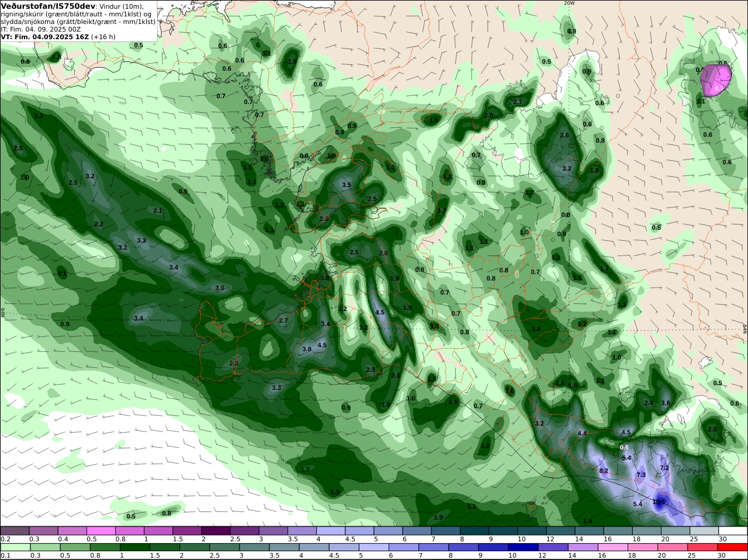The height and width of the screenshot is (560, 748).
Task: Click the magenta snowfall patch in the northeast
Action: [716, 80]
